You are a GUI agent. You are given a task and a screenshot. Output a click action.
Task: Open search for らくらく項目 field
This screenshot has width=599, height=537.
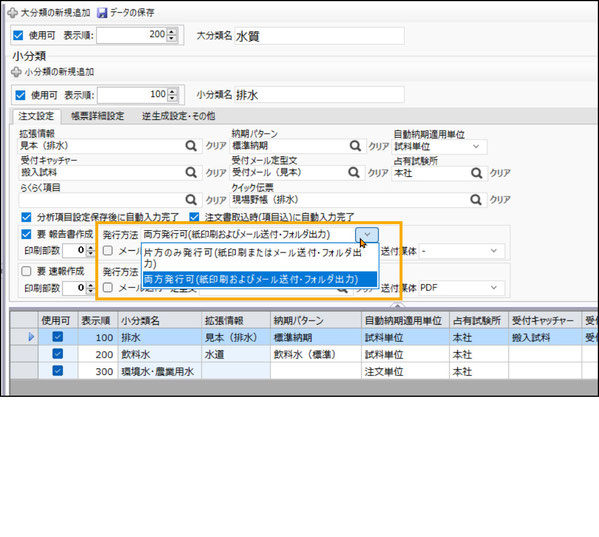point(191,199)
